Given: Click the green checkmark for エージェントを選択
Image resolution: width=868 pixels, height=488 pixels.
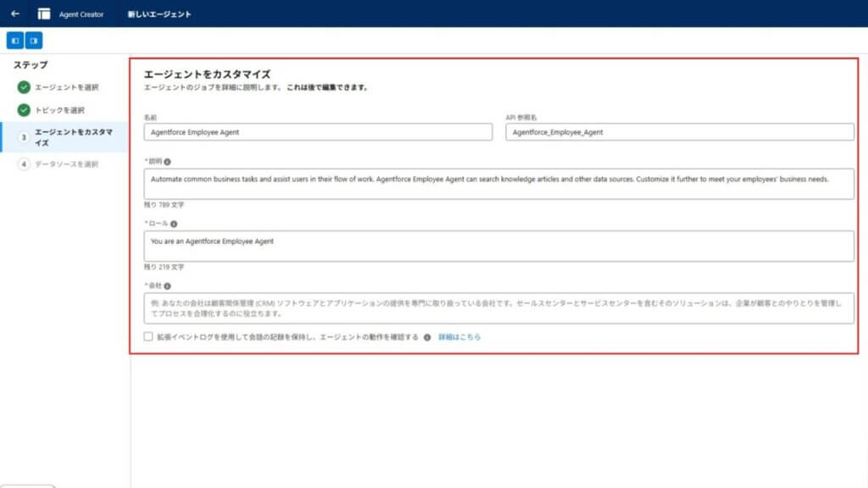Looking at the screenshot, I should 24,87.
